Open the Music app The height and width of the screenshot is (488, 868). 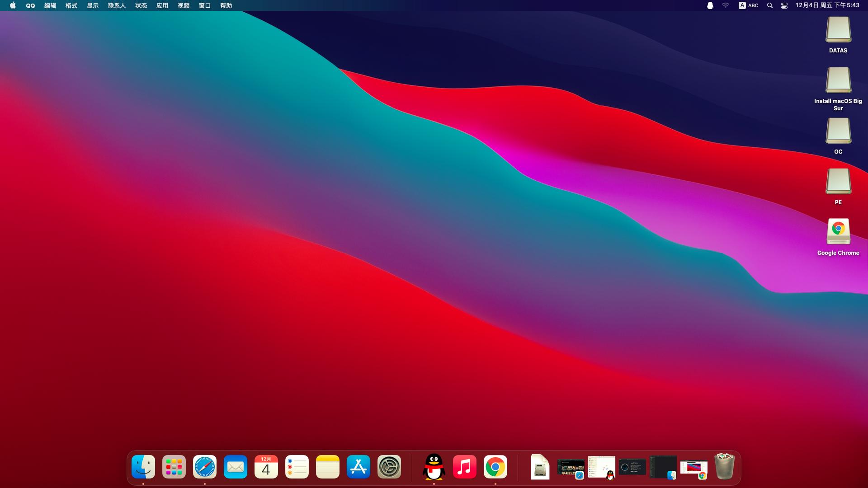(465, 467)
